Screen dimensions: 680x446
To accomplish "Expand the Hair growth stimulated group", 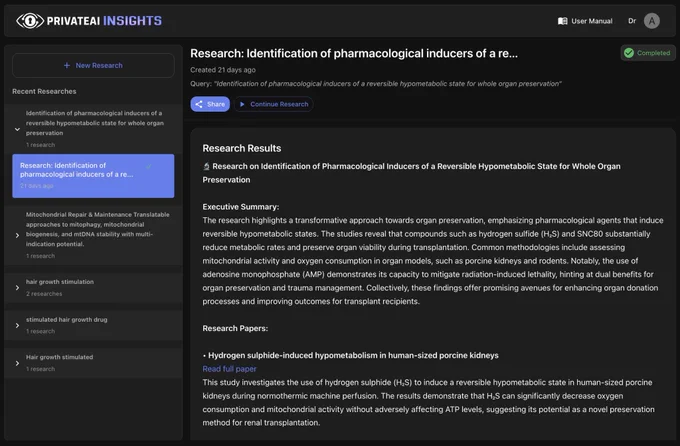I will (17, 363).
